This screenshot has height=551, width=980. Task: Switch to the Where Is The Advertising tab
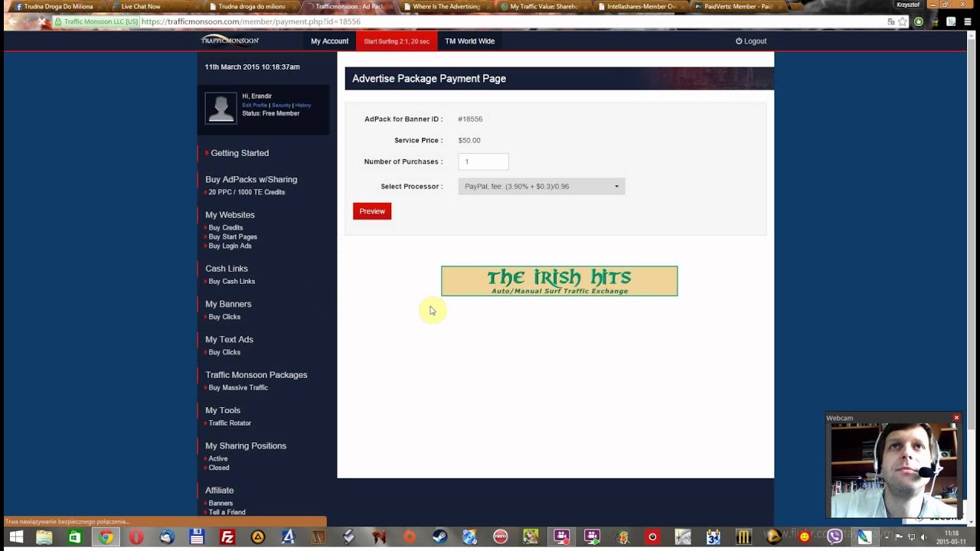coord(444,6)
